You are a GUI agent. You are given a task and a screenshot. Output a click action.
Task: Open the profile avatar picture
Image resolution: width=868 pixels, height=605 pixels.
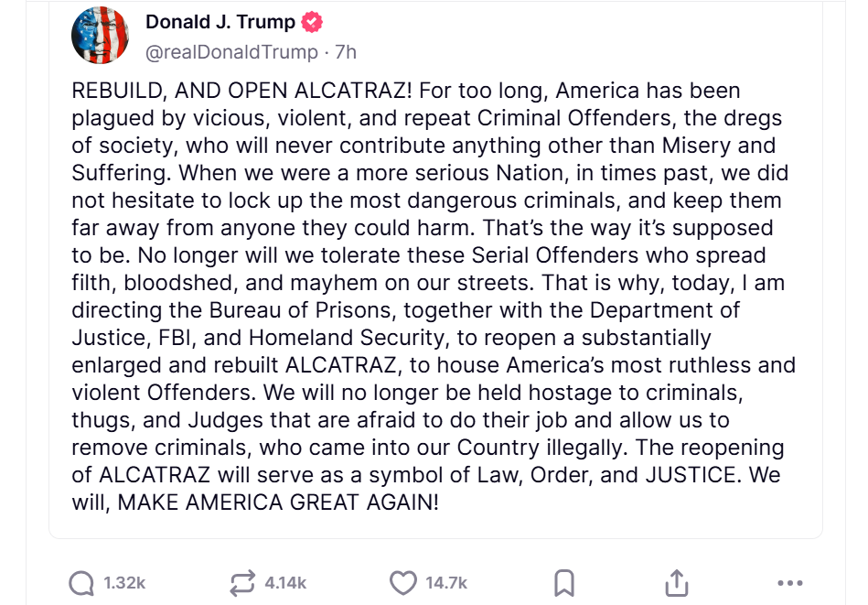point(100,36)
